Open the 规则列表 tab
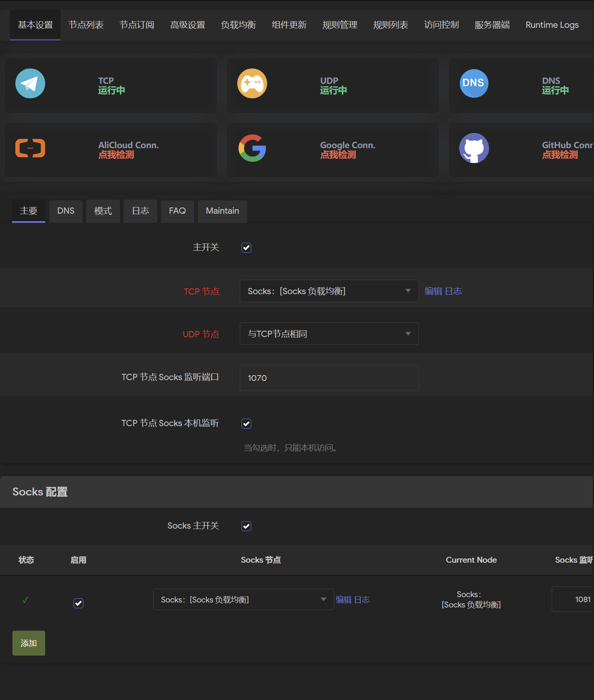This screenshot has height=700, width=594. [x=390, y=25]
